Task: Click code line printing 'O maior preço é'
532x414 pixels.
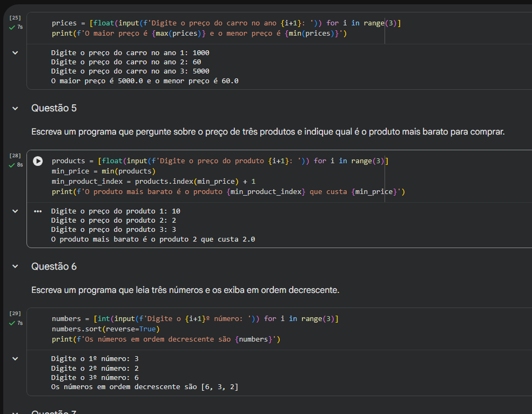Action: click(199, 34)
